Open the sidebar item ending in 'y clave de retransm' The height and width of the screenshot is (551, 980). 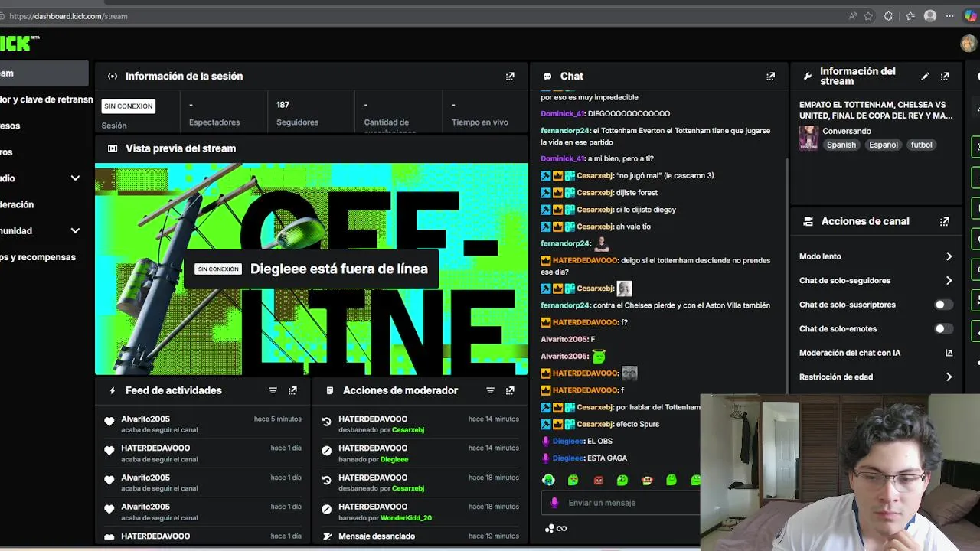[45, 99]
